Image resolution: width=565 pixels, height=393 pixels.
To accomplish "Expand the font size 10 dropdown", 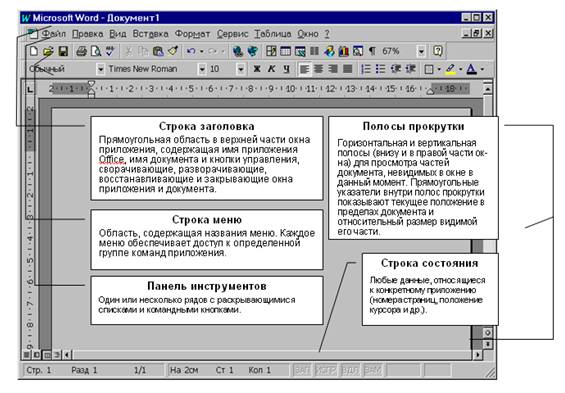I will (x=241, y=69).
